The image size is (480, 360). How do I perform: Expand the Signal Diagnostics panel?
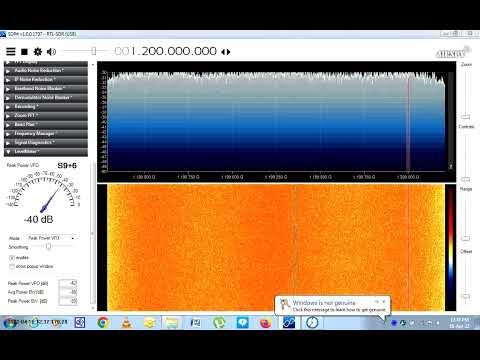point(46,143)
